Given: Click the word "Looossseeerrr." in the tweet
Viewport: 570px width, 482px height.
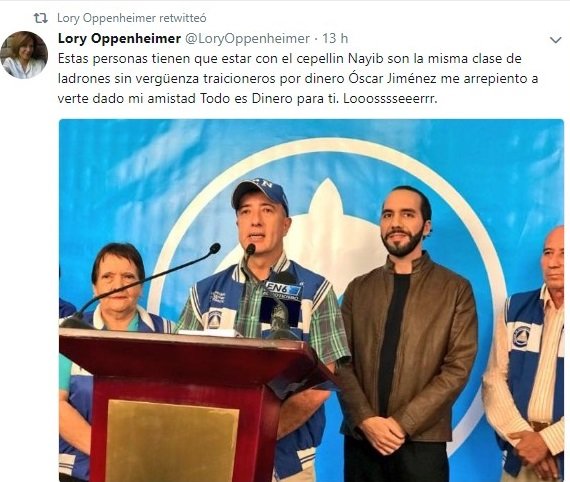Looking at the screenshot, I should click(x=390, y=99).
